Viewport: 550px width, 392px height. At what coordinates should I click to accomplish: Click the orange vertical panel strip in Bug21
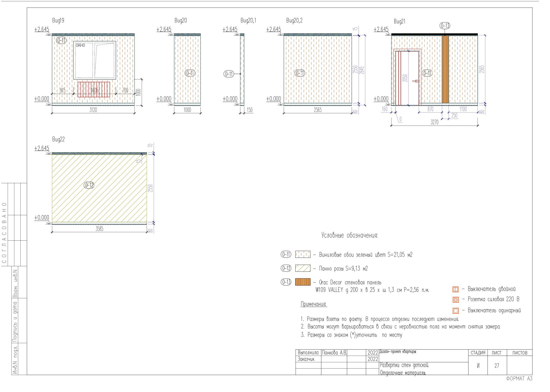coord(445,69)
